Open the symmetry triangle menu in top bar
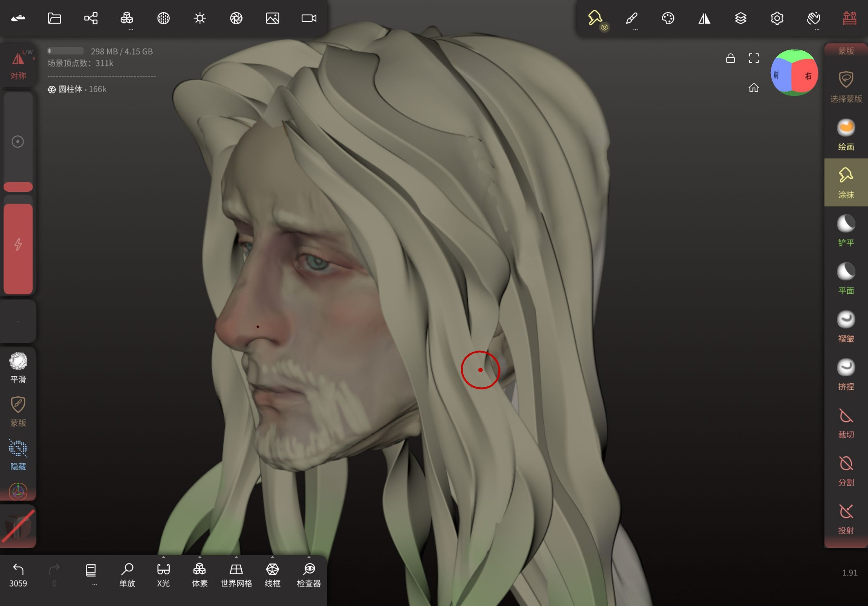The height and width of the screenshot is (606, 868). [x=704, y=18]
